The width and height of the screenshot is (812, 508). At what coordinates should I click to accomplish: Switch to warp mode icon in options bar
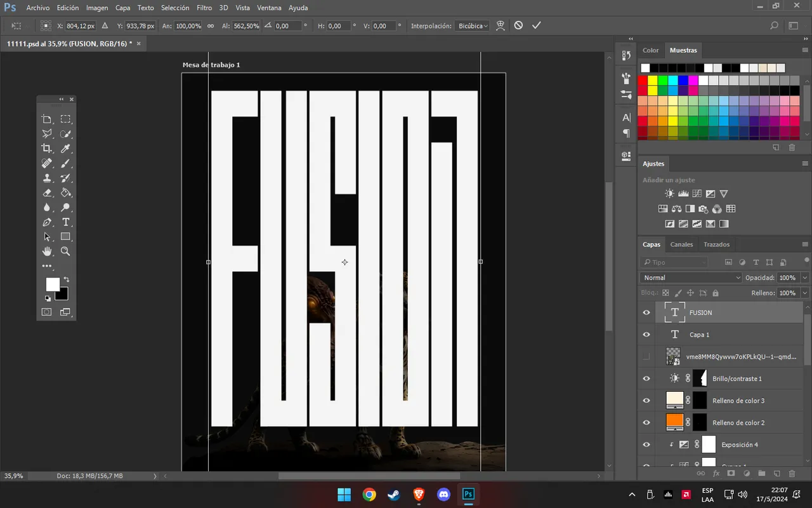pyautogui.click(x=501, y=25)
